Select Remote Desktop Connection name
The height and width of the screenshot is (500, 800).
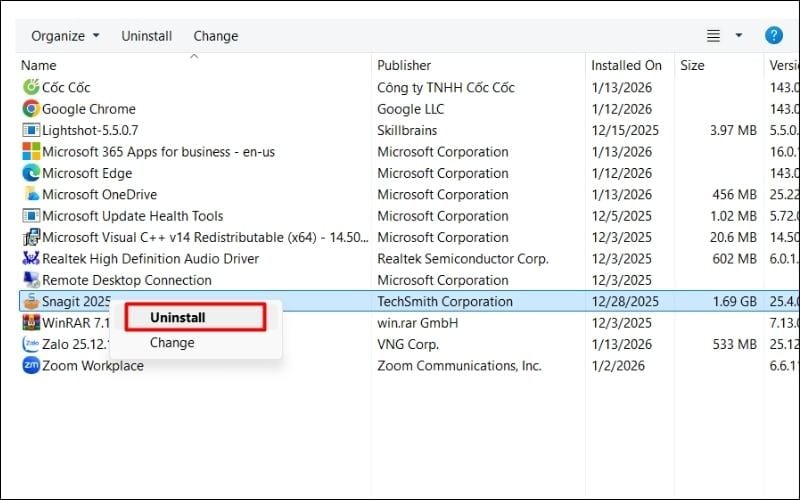pos(127,280)
